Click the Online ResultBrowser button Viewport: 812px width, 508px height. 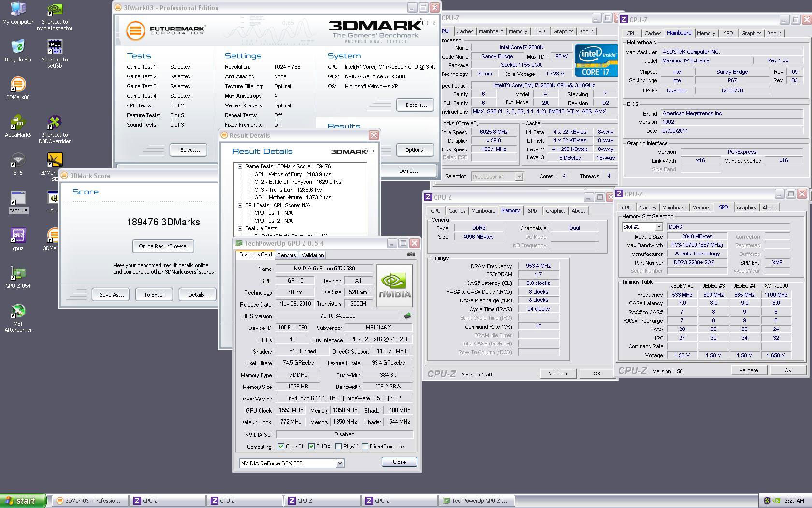pos(163,246)
